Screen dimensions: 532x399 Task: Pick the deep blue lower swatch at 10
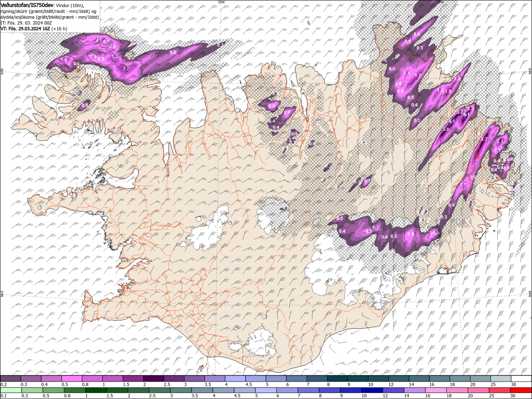(372, 390)
